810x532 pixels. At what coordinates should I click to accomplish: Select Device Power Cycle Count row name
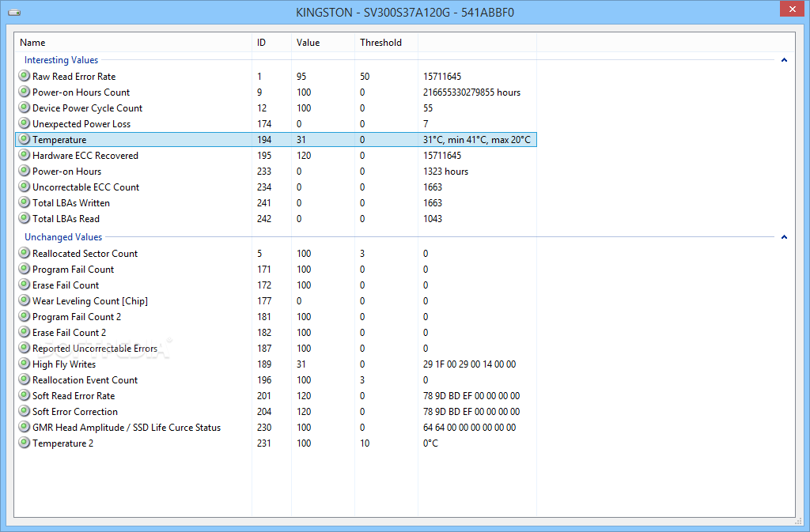pos(87,108)
